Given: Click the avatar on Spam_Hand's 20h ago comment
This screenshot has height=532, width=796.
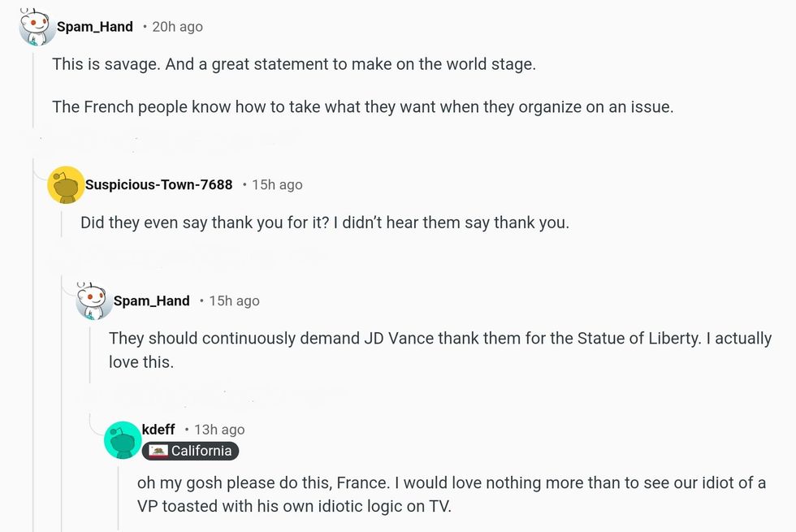Looking at the screenshot, I should pyautogui.click(x=37, y=27).
